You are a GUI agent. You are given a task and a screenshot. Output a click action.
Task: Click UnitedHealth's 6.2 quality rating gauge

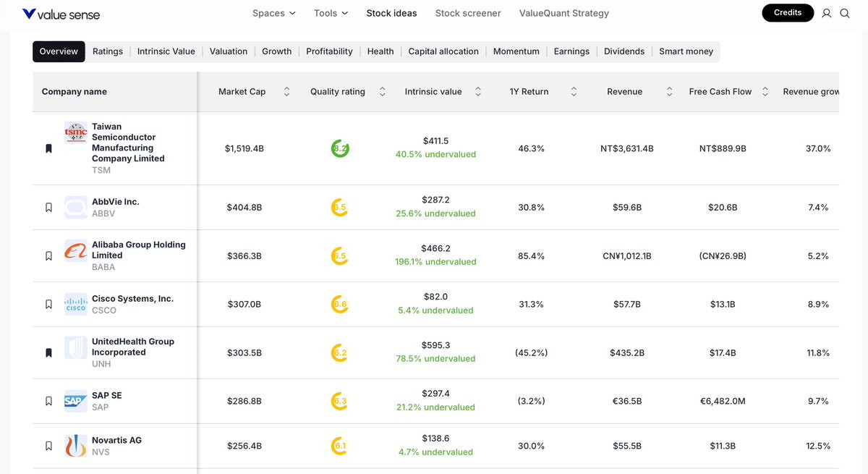[x=340, y=353]
